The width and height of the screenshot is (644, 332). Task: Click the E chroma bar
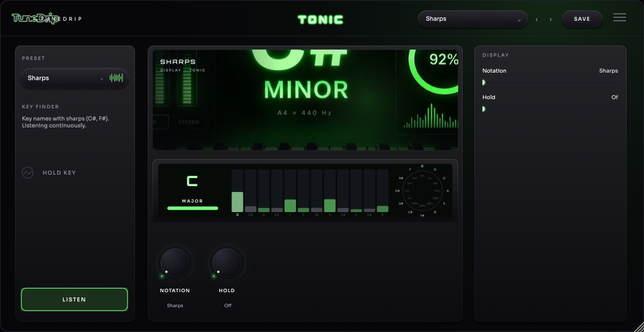tap(290, 191)
